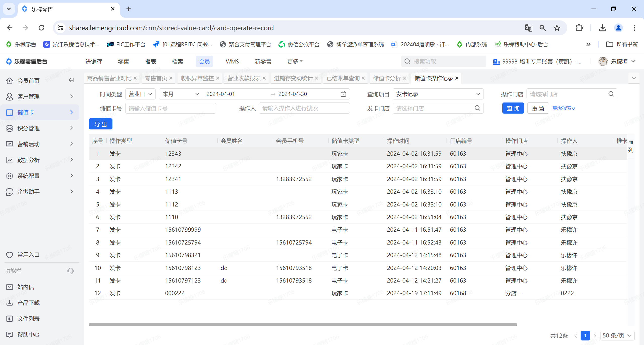This screenshot has height=345, width=644.
Task: Close the 商品销售营业对比 tab
Action: [x=135, y=78]
